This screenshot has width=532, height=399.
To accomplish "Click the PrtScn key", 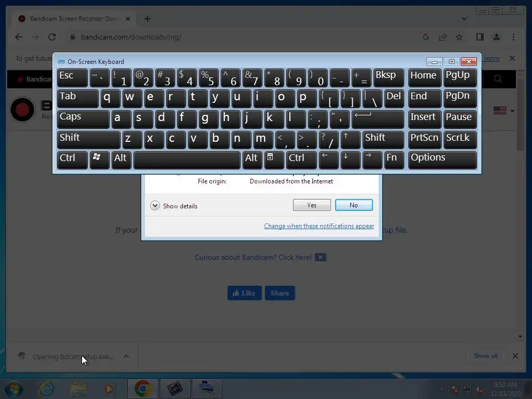I will [x=425, y=140].
